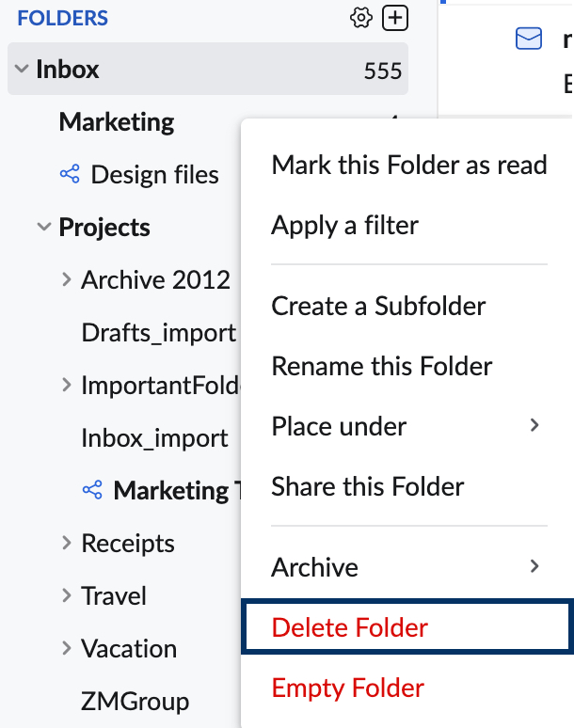The height and width of the screenshot is (728, 574).
Task: Click the share icon next to Marketing T
Action: tap(91, 490)
